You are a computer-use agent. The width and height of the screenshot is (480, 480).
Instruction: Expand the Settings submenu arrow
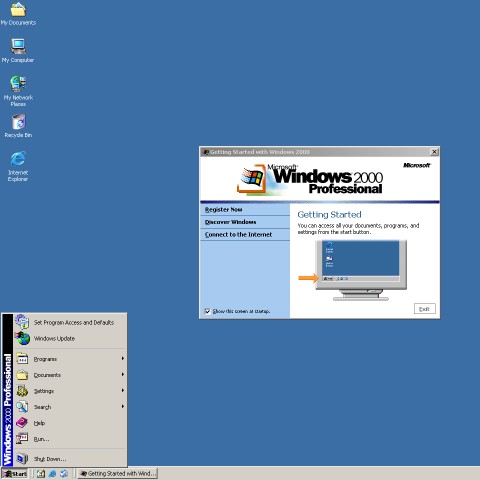123,391
